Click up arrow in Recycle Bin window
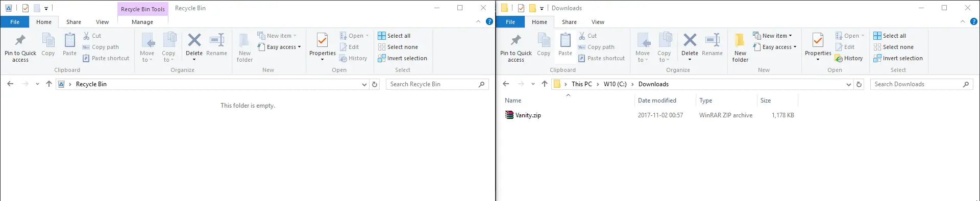 click(49, 84)
